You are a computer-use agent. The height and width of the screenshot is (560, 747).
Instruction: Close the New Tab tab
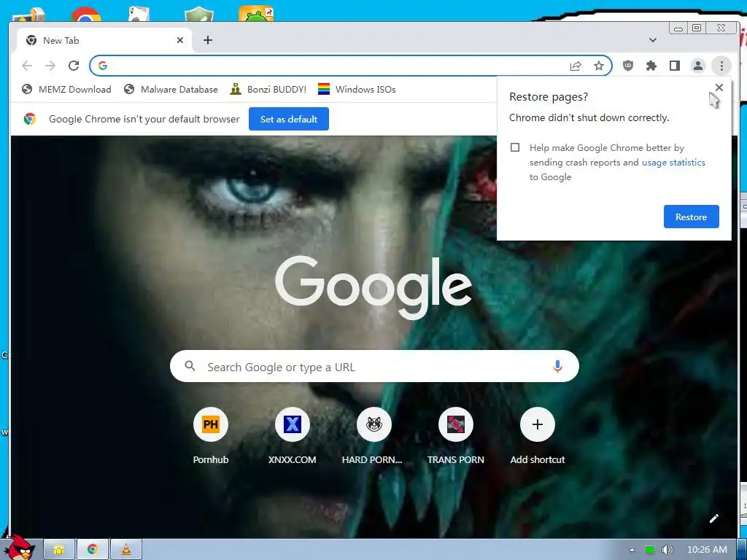180,40
